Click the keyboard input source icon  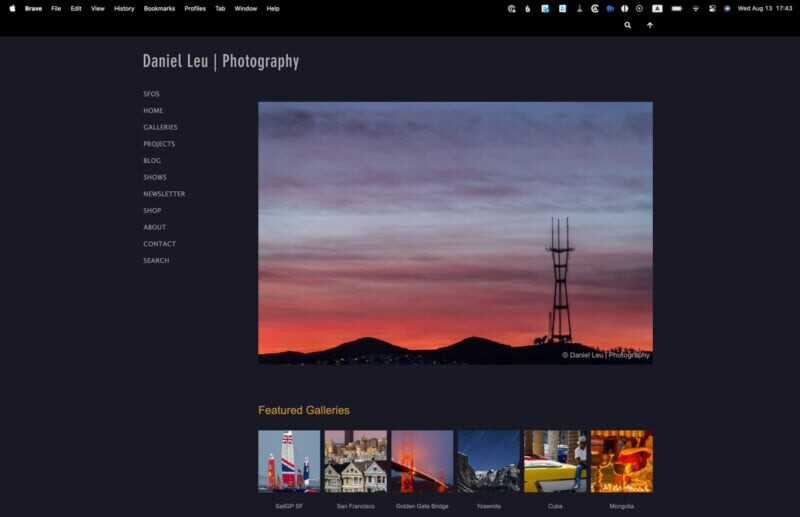(657, 8)
